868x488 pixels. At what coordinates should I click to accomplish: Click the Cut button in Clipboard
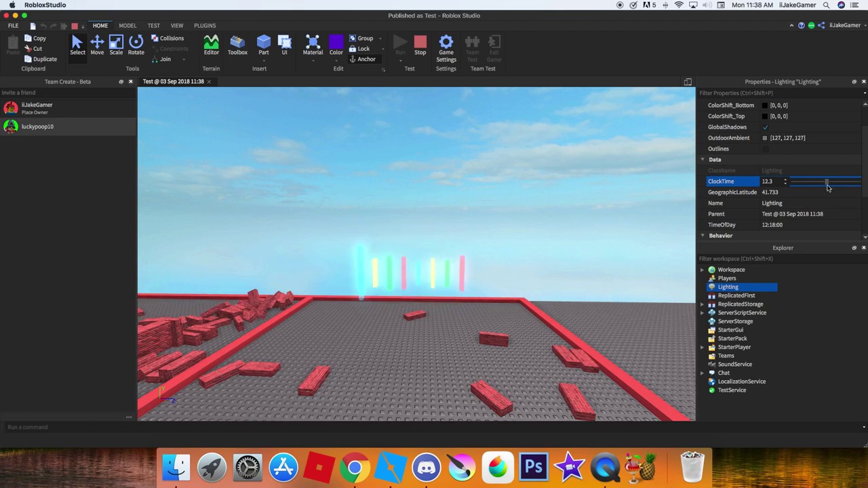pos(33,49)
